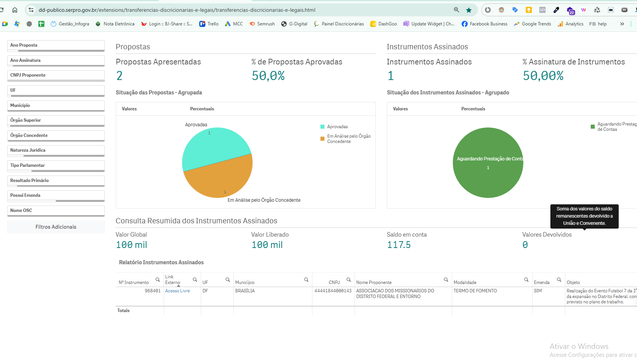
Task: Click the 'Filtros Adicionais' button
Action: tap(55, 227)
